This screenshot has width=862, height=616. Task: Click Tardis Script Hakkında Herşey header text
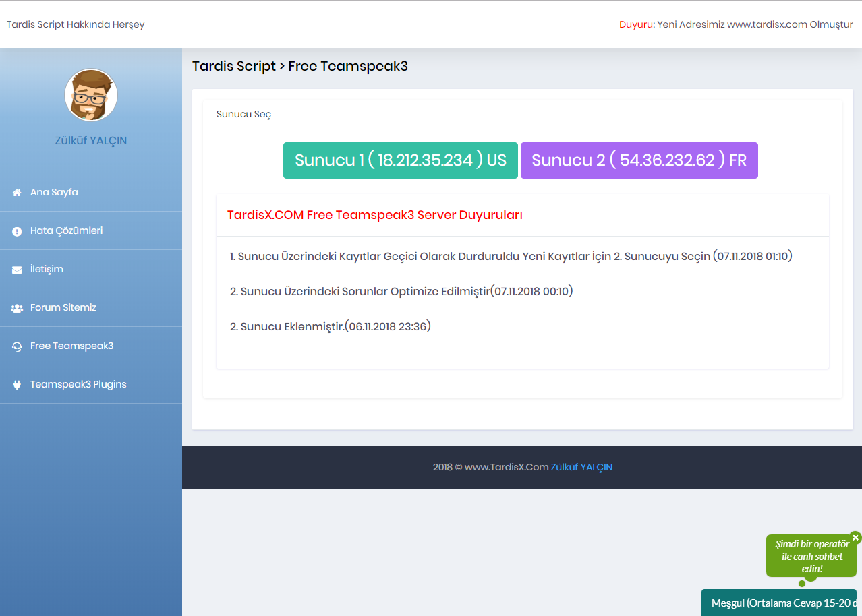click(x=76, y=24)
